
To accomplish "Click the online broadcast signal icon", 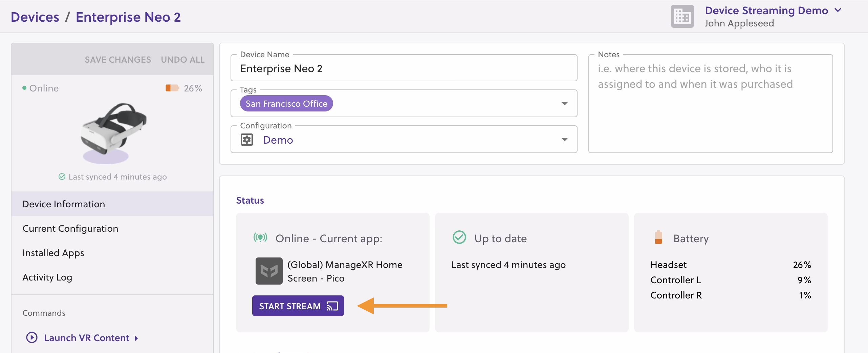I will coord(260,237).
